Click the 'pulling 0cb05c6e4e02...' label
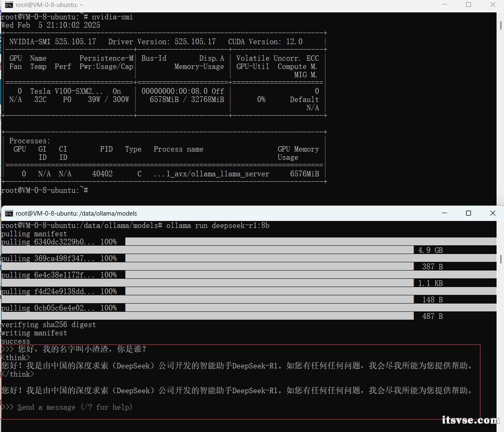This screenshot has width=504, height=432. 48,308
